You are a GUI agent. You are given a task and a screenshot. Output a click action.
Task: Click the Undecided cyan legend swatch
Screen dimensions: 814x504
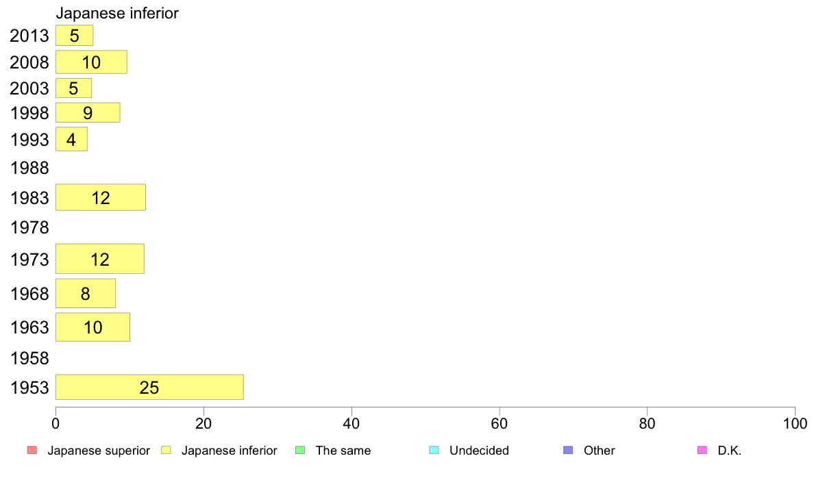coord(434,450)
